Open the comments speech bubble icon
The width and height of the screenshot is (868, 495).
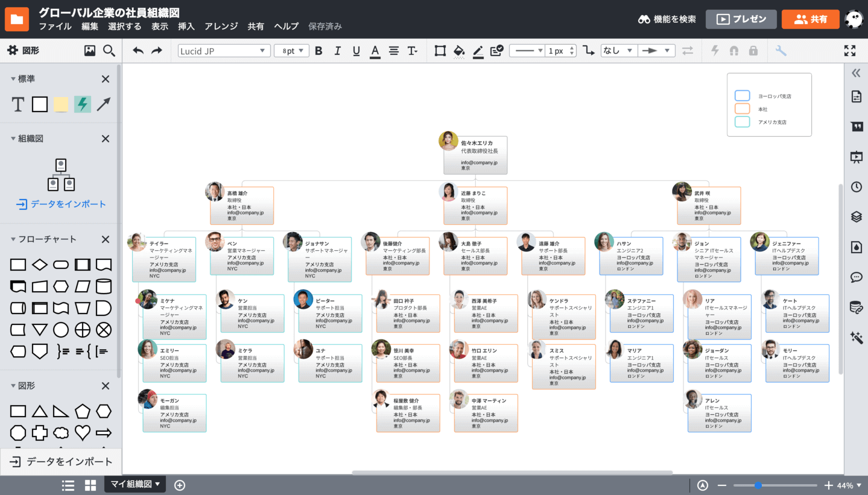tap(856, 277)
